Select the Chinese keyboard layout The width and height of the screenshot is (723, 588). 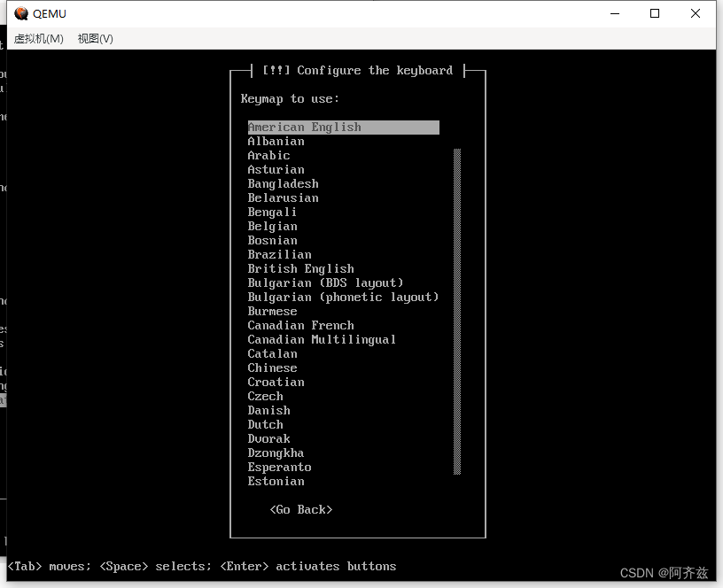(272, 367)
